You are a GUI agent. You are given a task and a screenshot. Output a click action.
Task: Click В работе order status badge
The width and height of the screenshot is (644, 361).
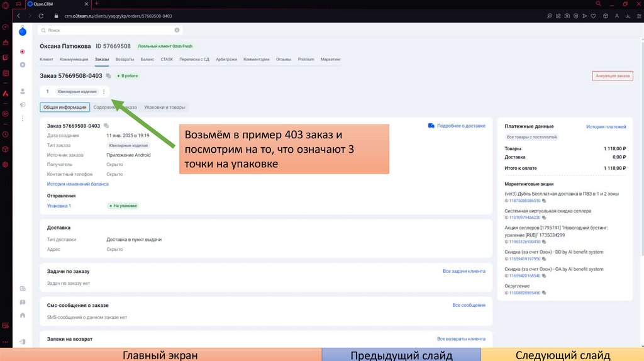[x=128, y=76]
